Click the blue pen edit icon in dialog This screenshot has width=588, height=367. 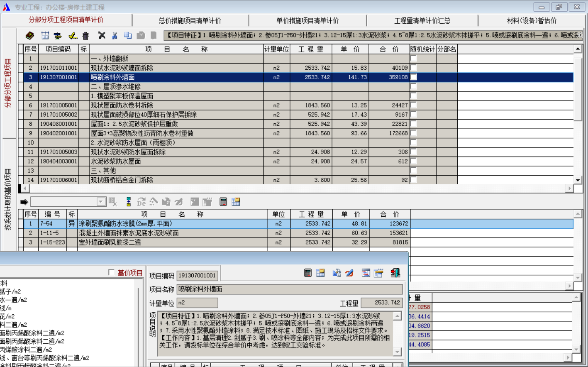coord(349,273)
